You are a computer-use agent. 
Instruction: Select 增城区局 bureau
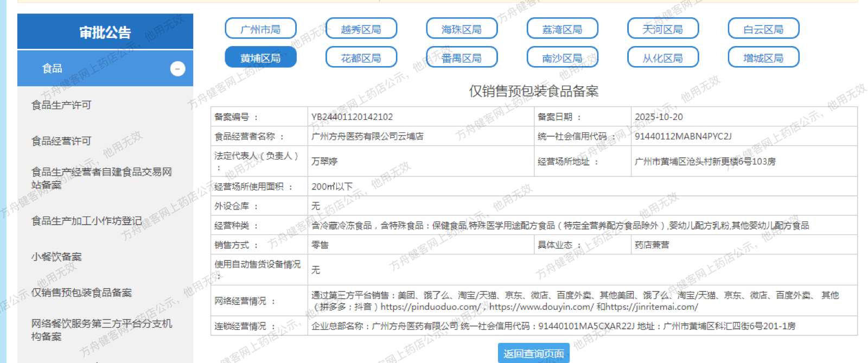click(x=763, y=58)
